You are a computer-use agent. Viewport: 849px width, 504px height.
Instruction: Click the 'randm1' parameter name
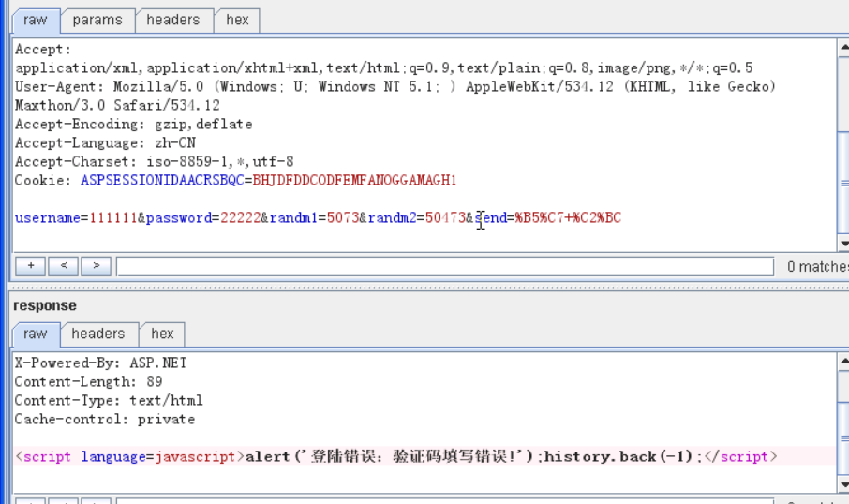293,218
